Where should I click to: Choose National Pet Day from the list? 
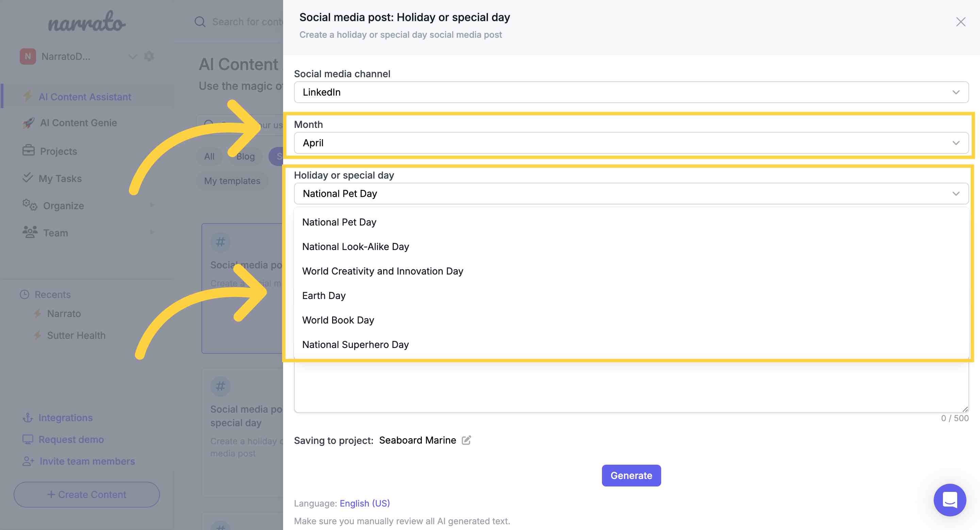click(339, 222)
